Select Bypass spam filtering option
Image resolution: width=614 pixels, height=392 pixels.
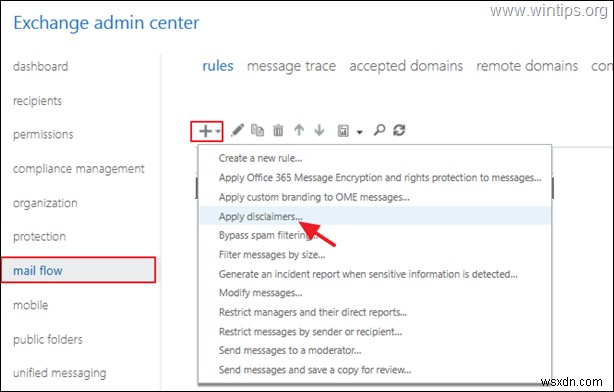tap(268, 235)
